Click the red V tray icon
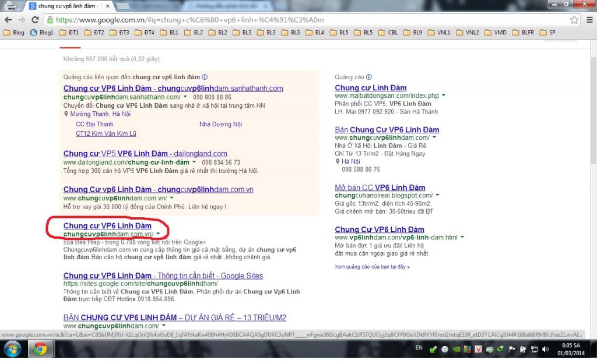The width and height of the screenshot is (597, 364). click(x=478, y=349)
